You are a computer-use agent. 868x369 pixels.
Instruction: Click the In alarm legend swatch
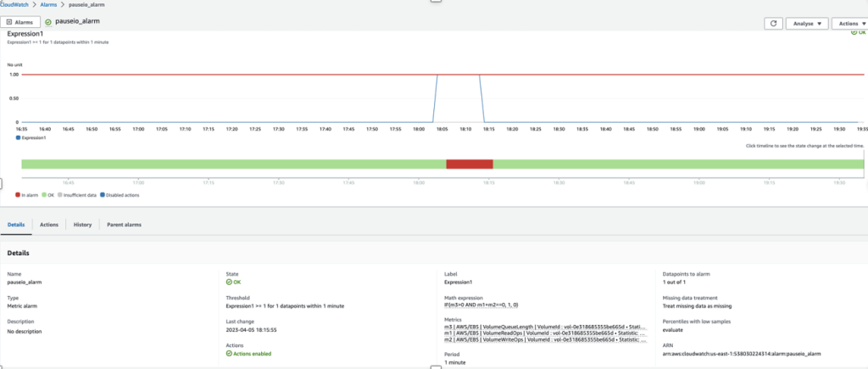pyautogui.click(x=18, y=195)
